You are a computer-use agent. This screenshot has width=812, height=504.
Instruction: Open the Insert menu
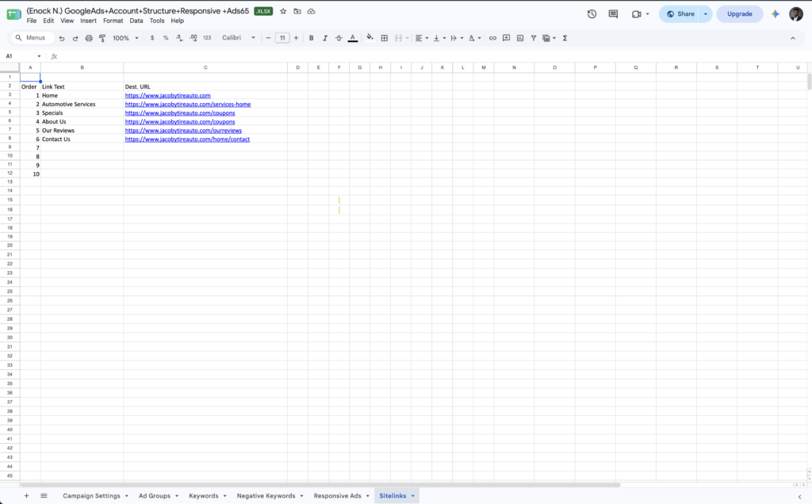[x=88, y=21]
